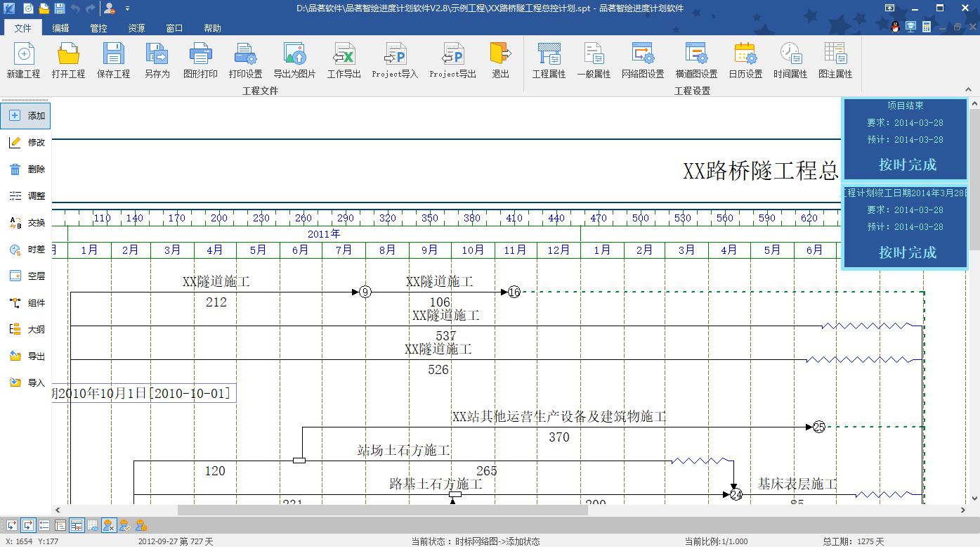Click the graduation cap monitor icon
Screen dimensions: 980x547
tap(911, 27)
